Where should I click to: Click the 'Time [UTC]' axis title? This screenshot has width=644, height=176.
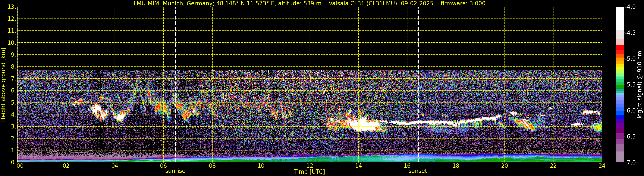[x=310, y=172]
